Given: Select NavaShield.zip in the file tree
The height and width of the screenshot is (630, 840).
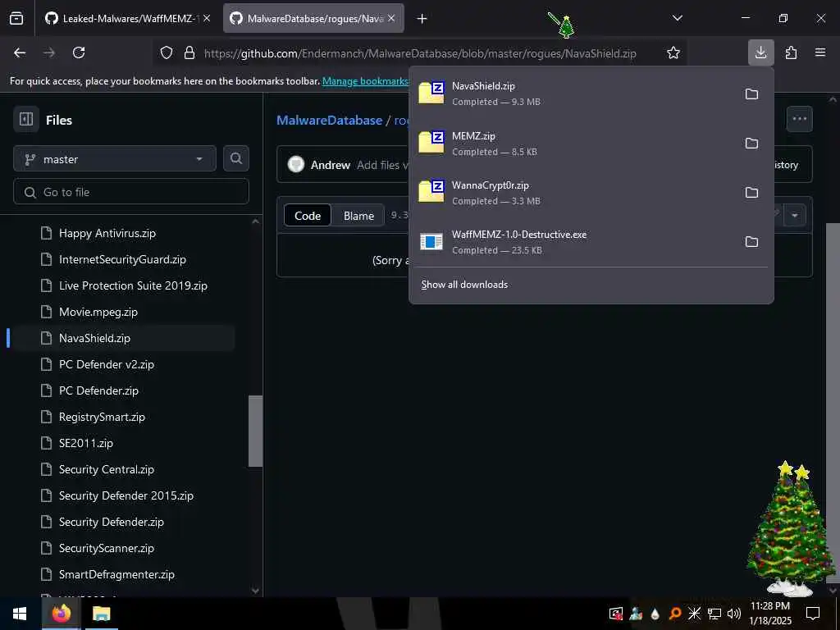Looking at the screenshot, I should [94, 338].
